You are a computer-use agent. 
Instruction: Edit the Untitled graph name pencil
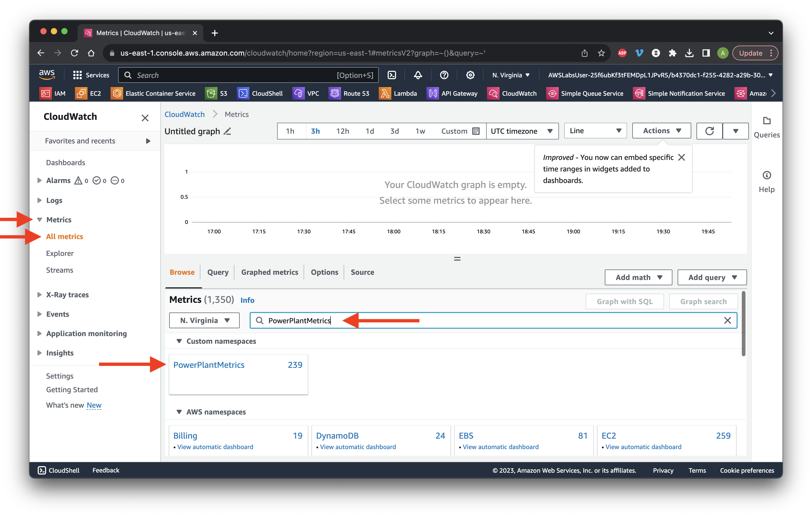pos(228,131)
